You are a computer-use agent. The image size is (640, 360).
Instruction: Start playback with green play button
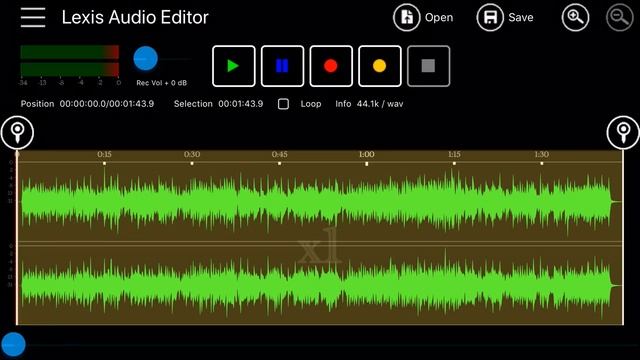pos(233,66)
